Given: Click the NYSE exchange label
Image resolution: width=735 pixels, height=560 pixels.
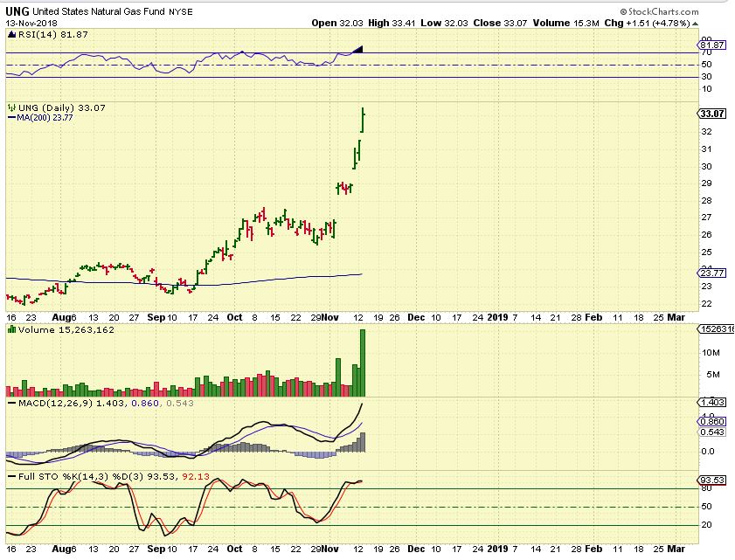Looking at the screenshot, I should [x=180, y=12].
